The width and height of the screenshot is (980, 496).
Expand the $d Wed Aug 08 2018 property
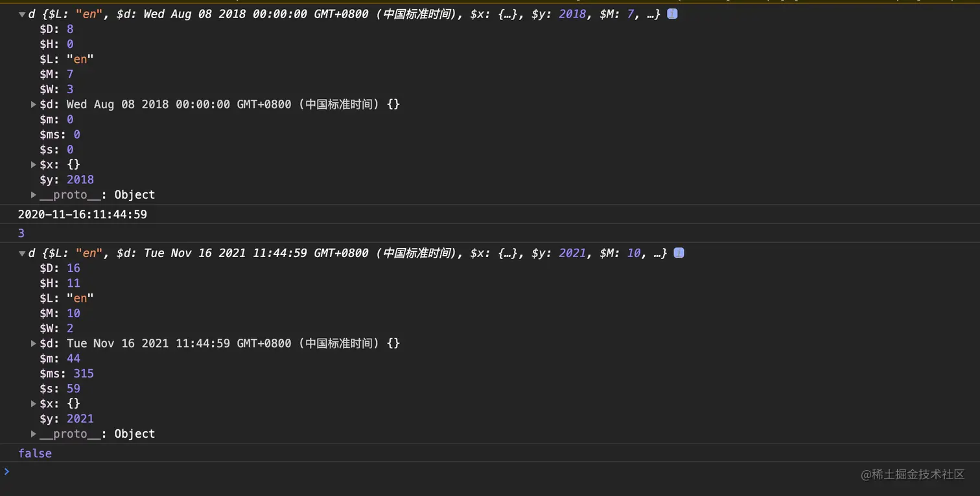point(34,104)
